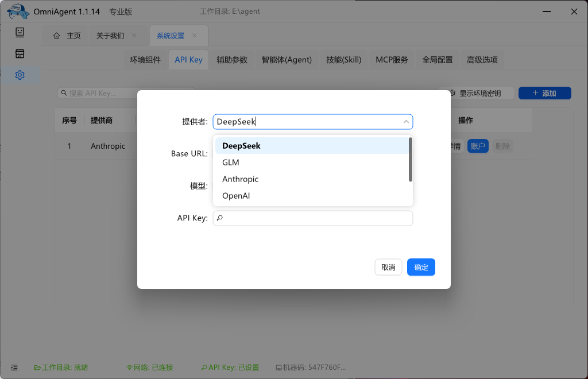Viewport: 588px width, 379px height.
Task: Collapse the 提供者 dropdown arrow
Action: point(406,122)
